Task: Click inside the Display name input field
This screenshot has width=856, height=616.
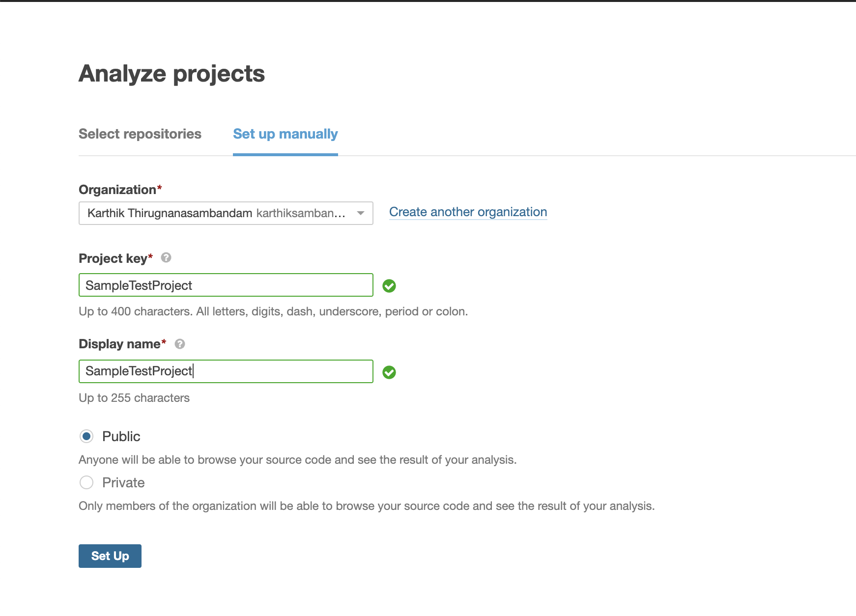Action: (225, 371)
